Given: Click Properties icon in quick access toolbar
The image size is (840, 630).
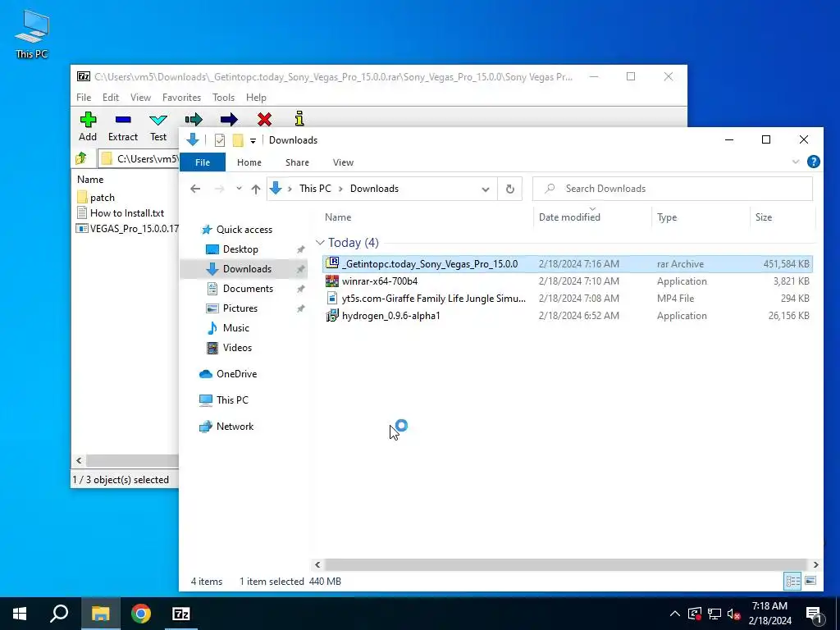Looking at the screenshot, I should coord(220,140).
